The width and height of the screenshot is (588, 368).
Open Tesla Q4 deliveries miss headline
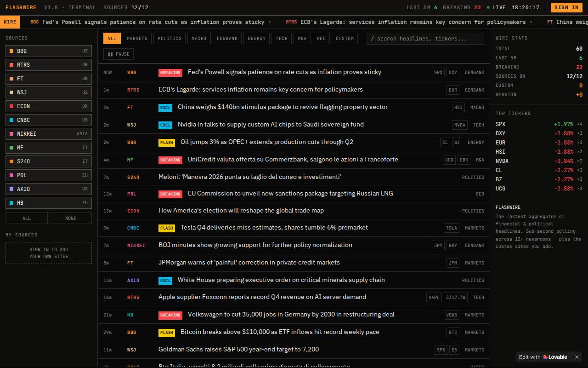pos(274,227)
